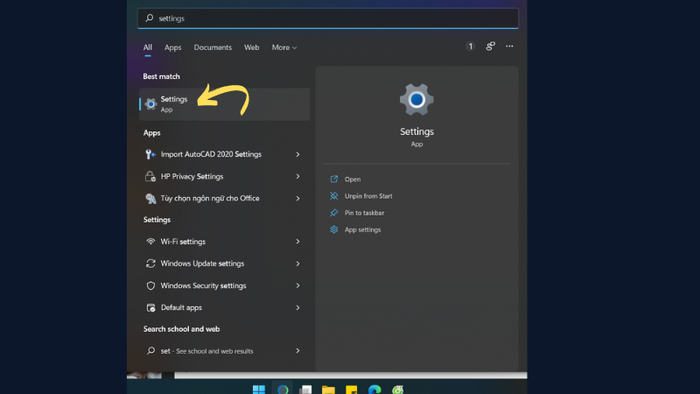Expand Tùy chọn ngôn ngữ cho Office chevron
This screenshot has width=700, height=394.
(298, 198)
